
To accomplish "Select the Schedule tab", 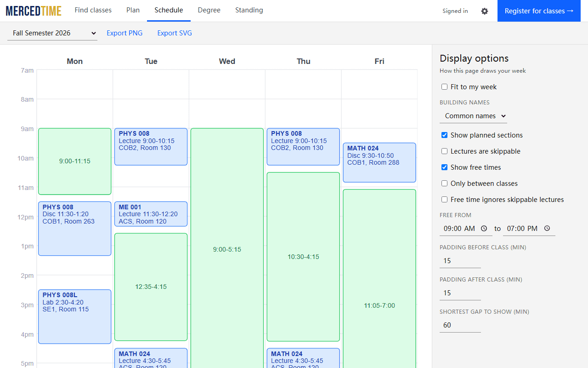I will 169,11.
